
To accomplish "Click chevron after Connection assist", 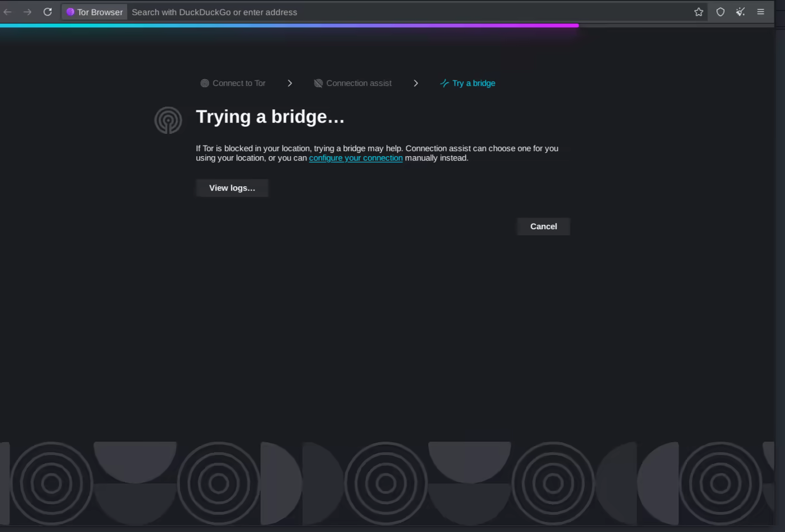I will click(x=416, y=83).
